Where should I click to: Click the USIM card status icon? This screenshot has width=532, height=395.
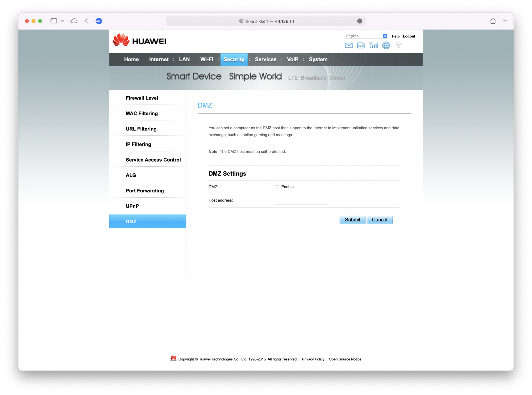tap(361, 46)
